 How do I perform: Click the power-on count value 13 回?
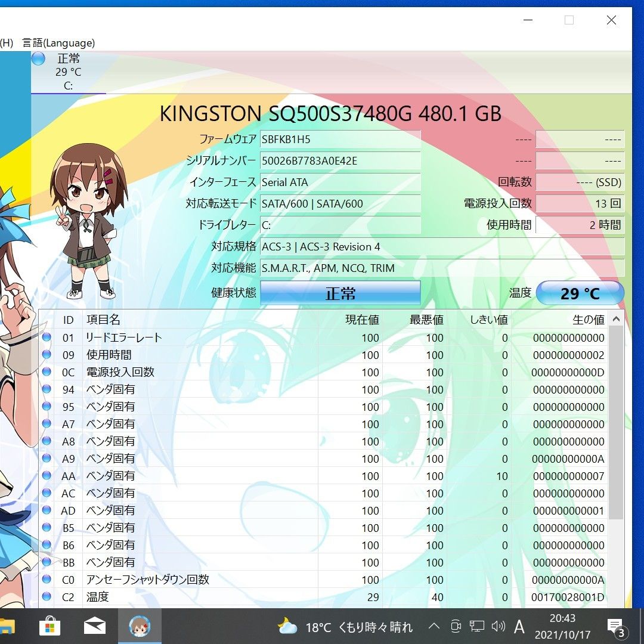tap(580, 203)
